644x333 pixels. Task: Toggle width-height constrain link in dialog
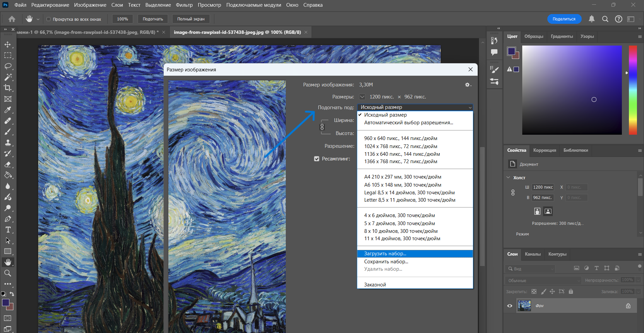click(322, 127)
